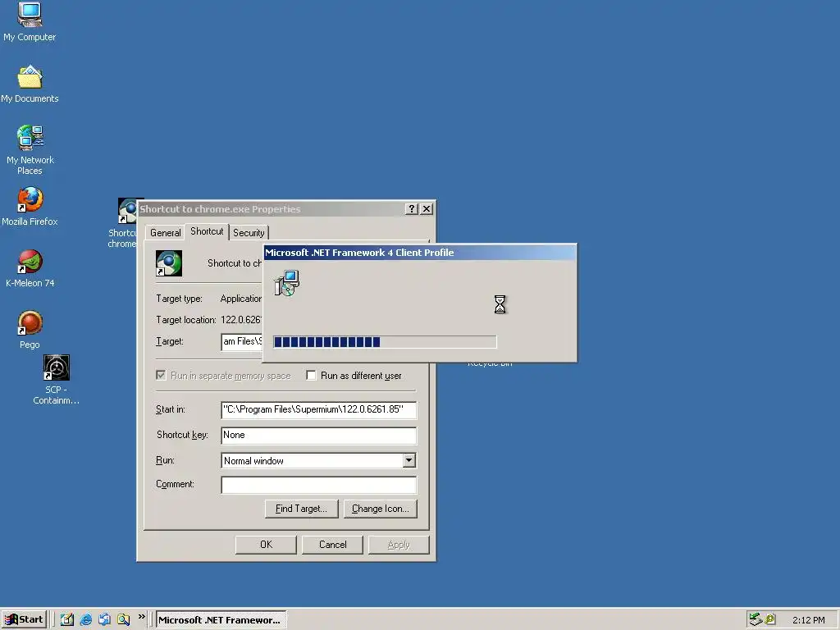The image size is (840, 630).
Task: Click the .NET Framework installation progress bar
Action: [x=385, y=342]
